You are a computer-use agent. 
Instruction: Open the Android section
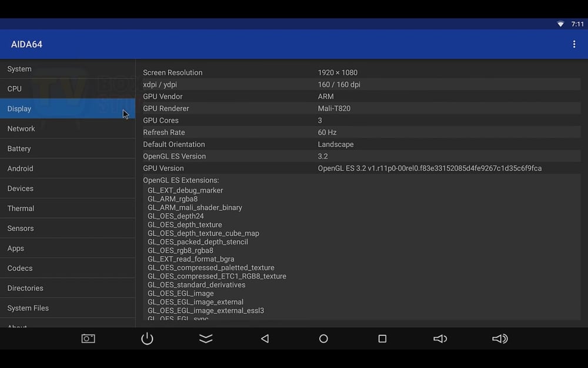pyautogui.click(x=68, y=168)
